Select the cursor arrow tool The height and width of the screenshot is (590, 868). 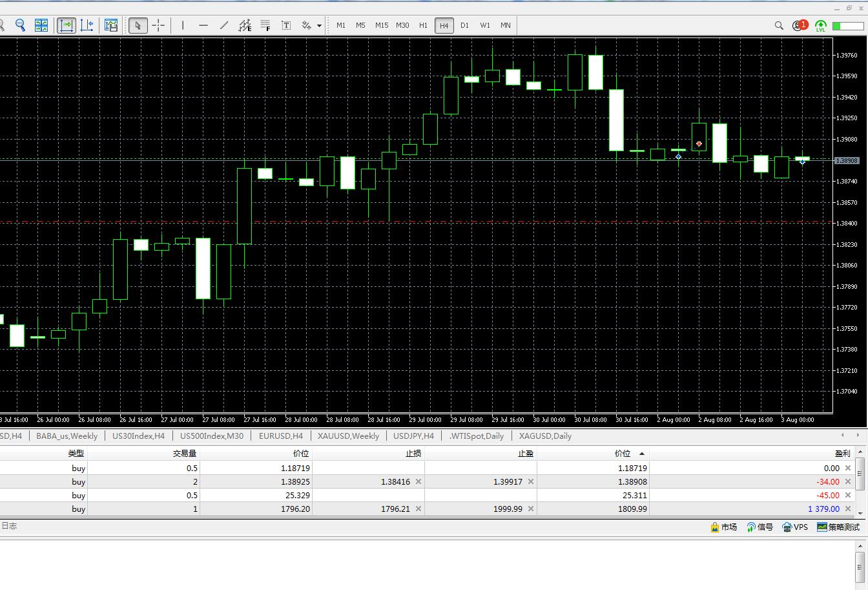pos(137,25)
